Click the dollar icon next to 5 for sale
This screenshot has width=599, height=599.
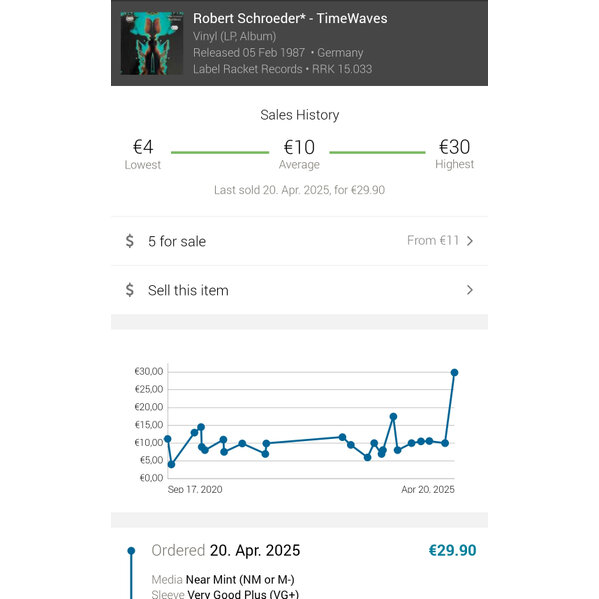coord(130,241)
